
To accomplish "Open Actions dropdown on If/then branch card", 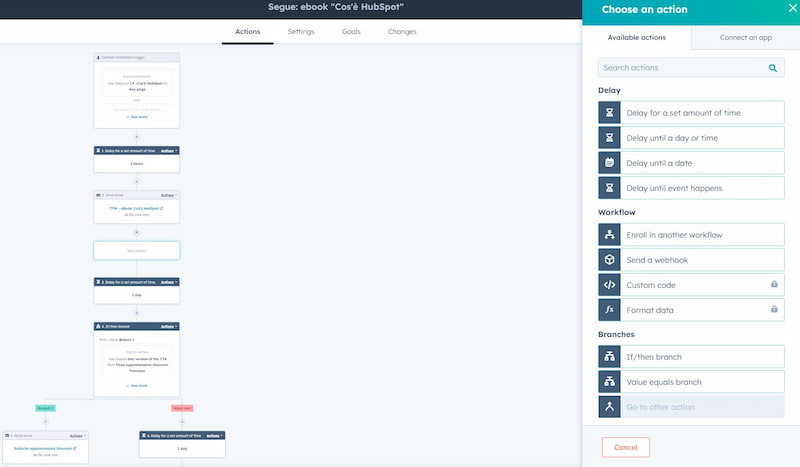I will (x=169, y=326).
